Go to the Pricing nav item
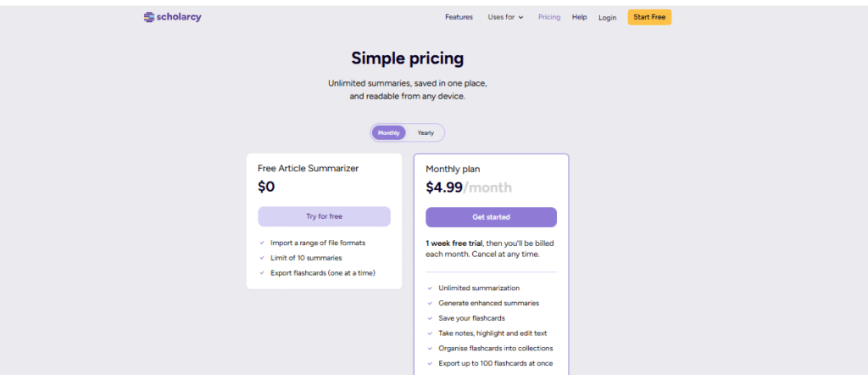This screenshot has width=868, height=375. click(549, 17)
